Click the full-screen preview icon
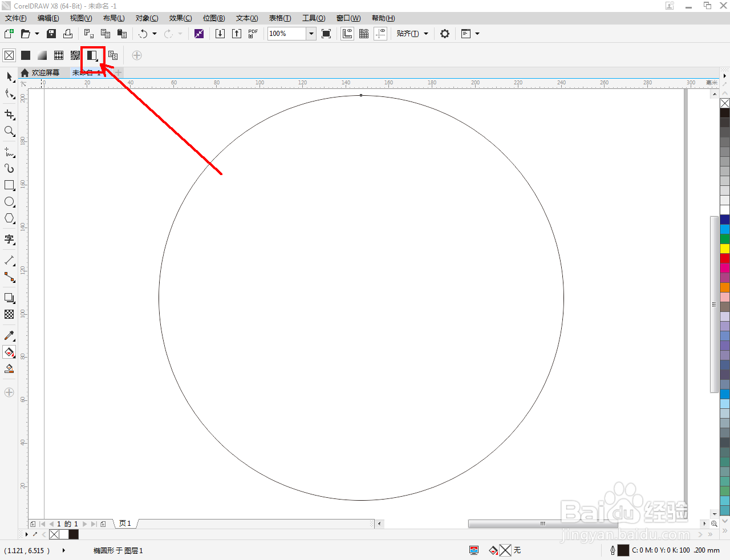The height and width of the screenshot is (560, 730). pos(326,34)
